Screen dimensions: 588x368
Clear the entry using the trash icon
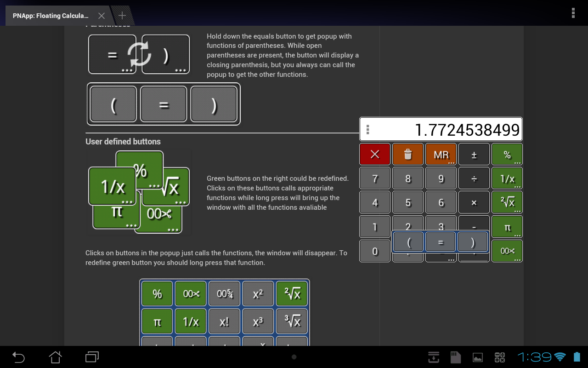pyautogui.click(x=407, y=154)
